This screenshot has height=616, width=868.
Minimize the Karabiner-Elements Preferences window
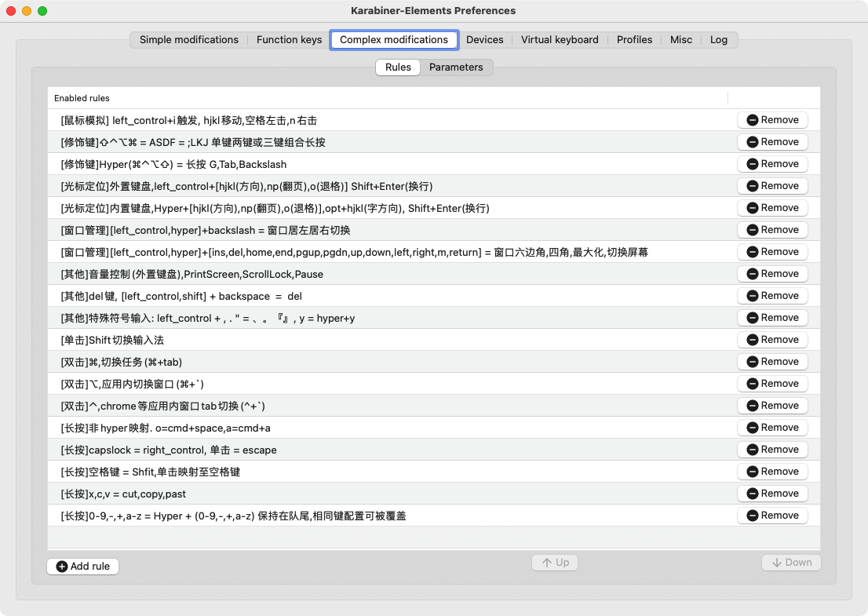tap(27, 11)
